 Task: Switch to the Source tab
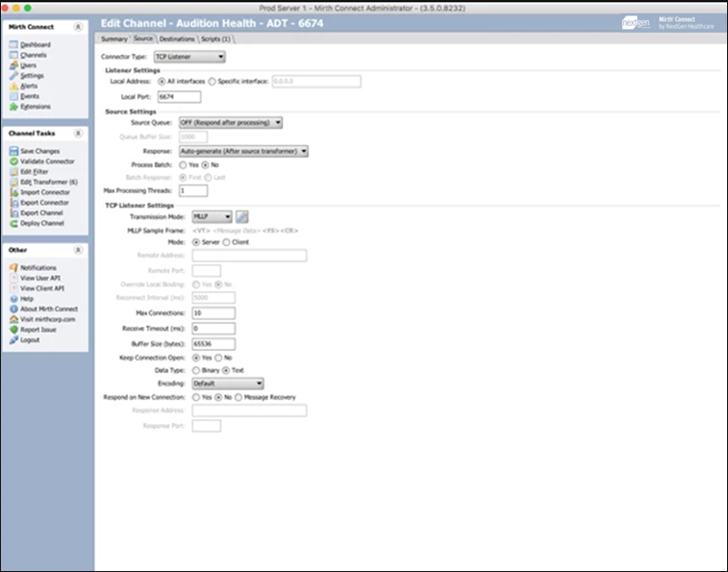(143, 38)
